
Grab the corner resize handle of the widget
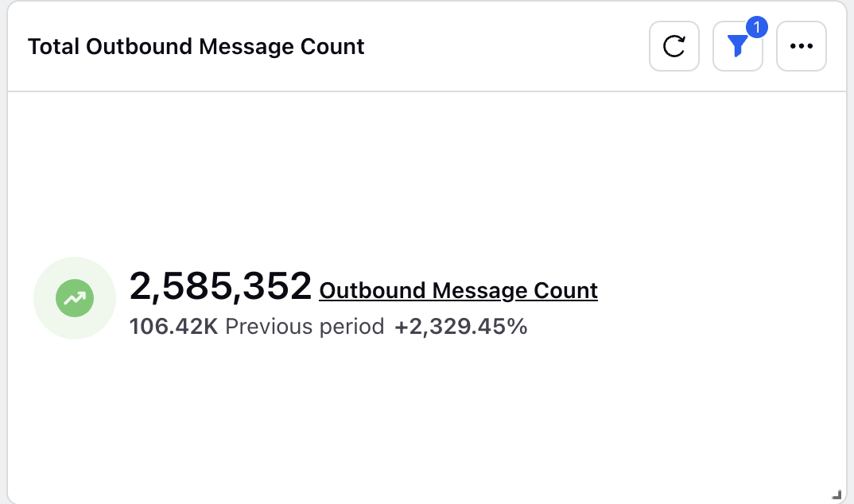point(837,494)
